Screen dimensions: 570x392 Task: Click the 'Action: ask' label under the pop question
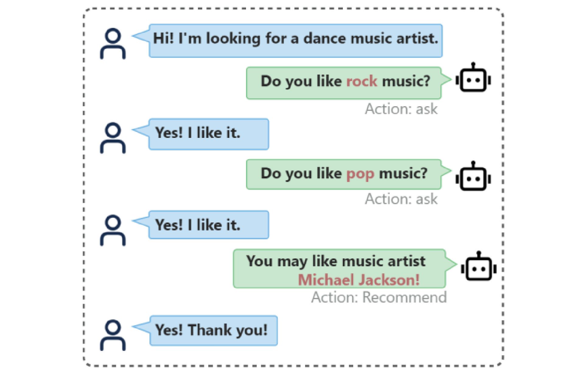[401, 199]
